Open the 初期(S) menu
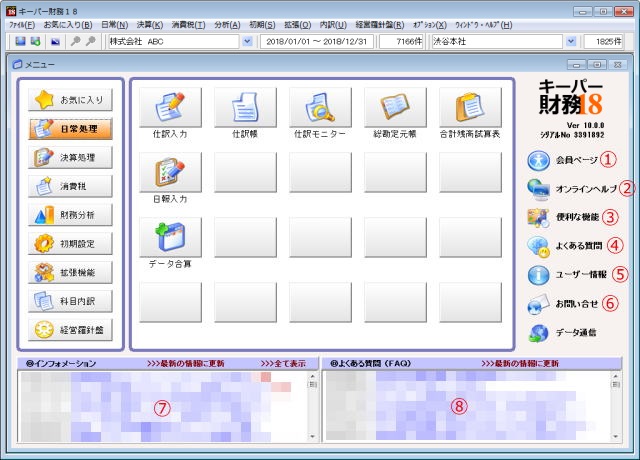 [x=262, y=25]
